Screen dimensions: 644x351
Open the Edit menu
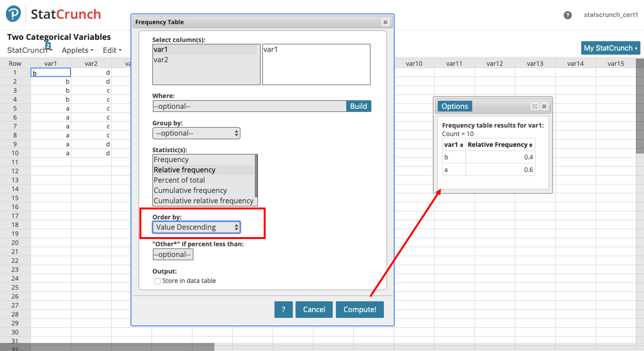112,50
